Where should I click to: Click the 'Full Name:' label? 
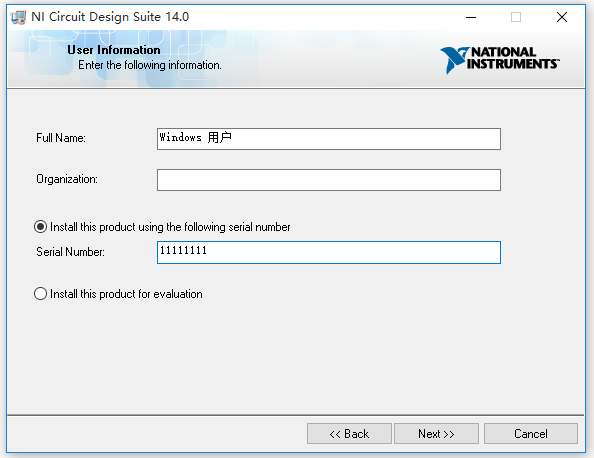[61, 138]
